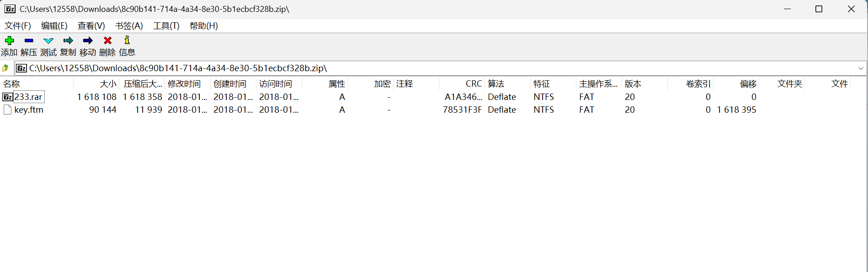This screenshot has height=272, width=868.
Task: Sort by 特征 column header
Action: point(554,84)
